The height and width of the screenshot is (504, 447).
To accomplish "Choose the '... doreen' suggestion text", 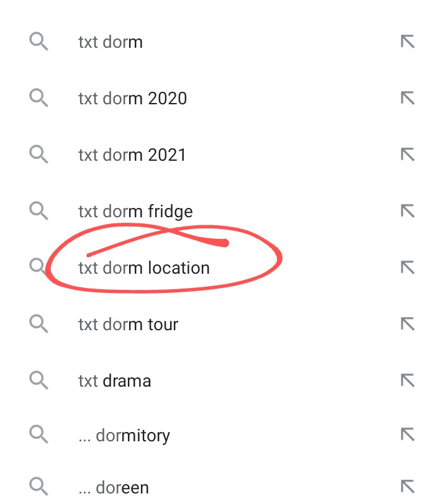I will (x=114, y=488).
